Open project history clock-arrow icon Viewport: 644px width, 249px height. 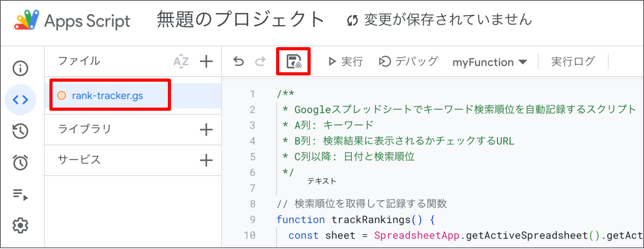[x=21, y=131]
